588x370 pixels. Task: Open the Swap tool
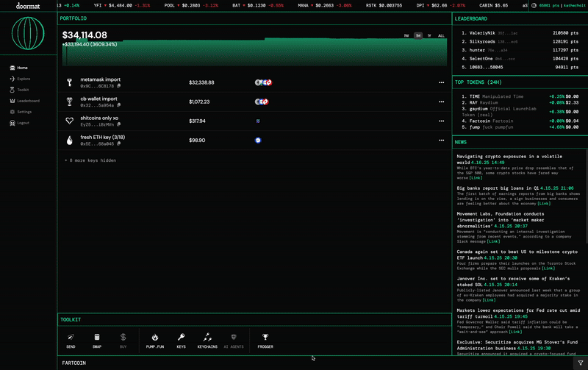(x=97, y=341)
